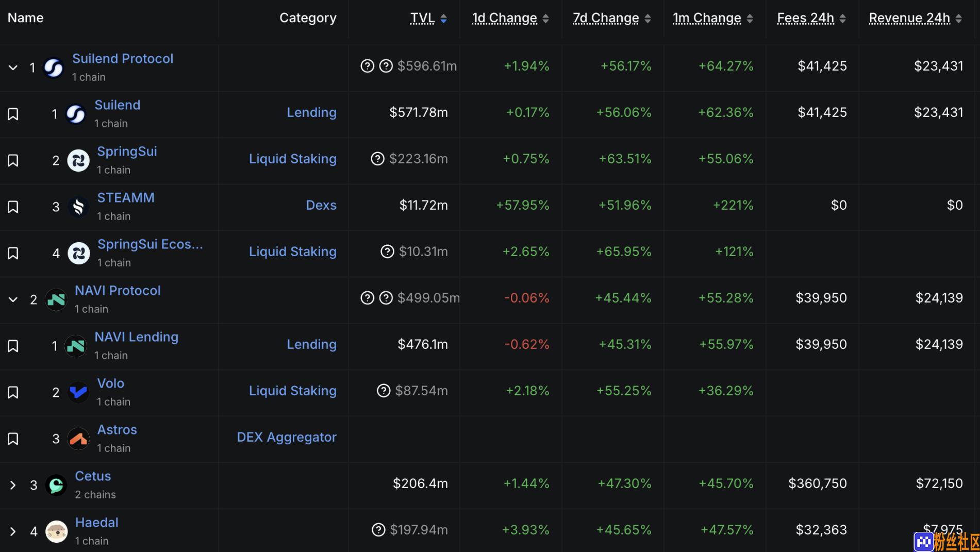Open the SpringSui link
Image resolution: width=980 pixels, height=552 pixels.
tap(127, 152)
